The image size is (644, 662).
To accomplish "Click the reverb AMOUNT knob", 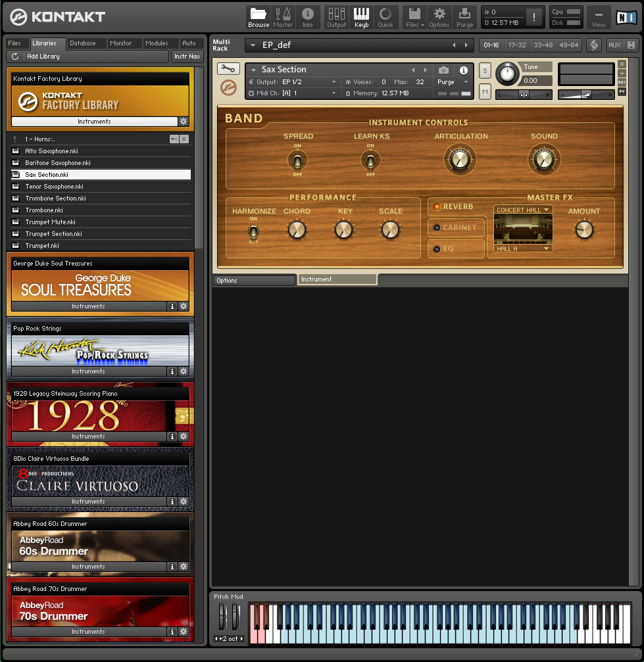I will (584, 230).
